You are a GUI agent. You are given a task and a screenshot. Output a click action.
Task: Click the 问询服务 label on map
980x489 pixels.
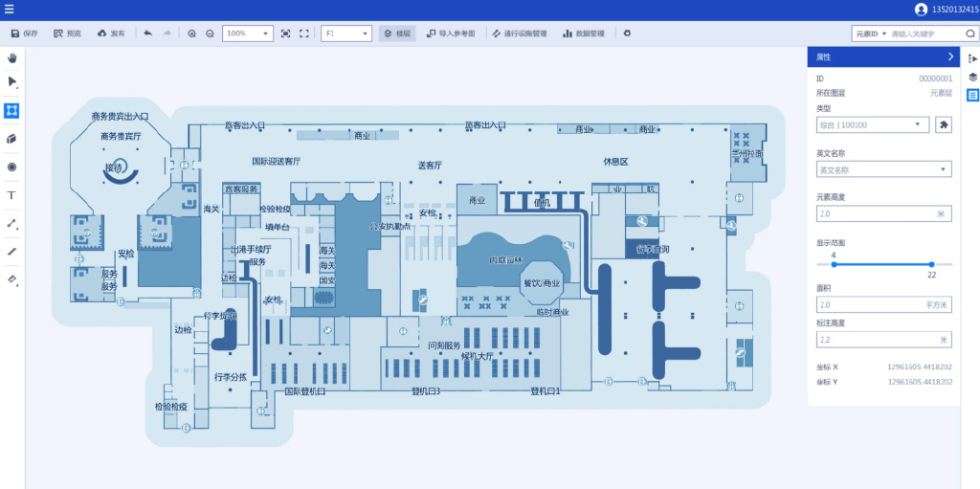(x=444, y=345)
